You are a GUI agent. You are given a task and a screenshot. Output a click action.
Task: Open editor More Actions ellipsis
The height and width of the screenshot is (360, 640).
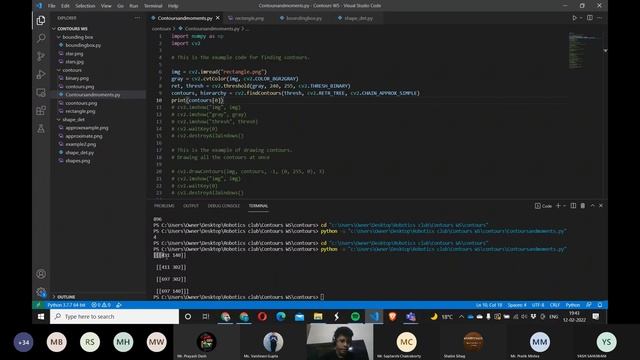[x=600, y=18]
